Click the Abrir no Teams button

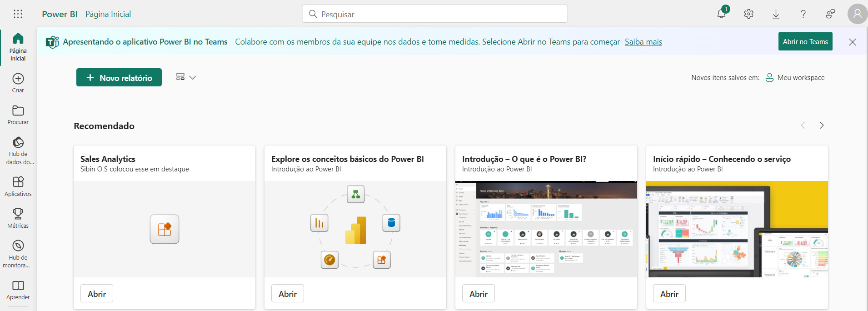pos(805,41)
